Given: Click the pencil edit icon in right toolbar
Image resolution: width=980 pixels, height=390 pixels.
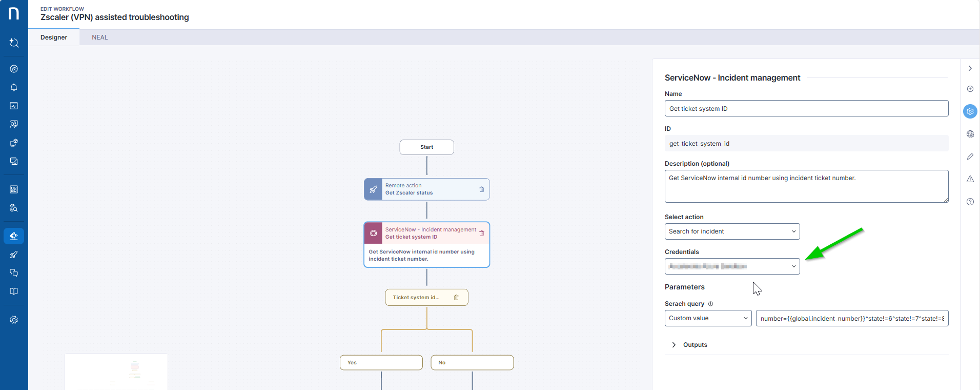Looking at the screenshot, I should click(x=970, y=157).
